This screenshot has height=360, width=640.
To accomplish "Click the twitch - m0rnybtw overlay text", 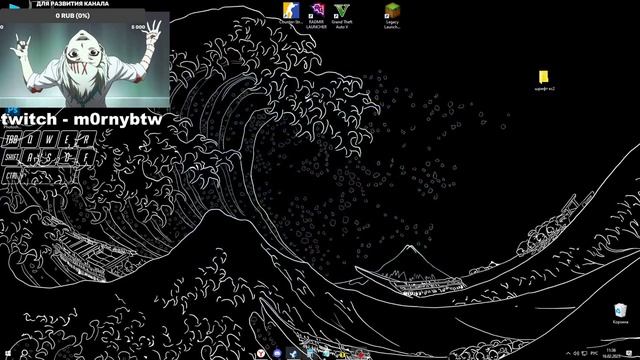I will (x=82, y=119).
